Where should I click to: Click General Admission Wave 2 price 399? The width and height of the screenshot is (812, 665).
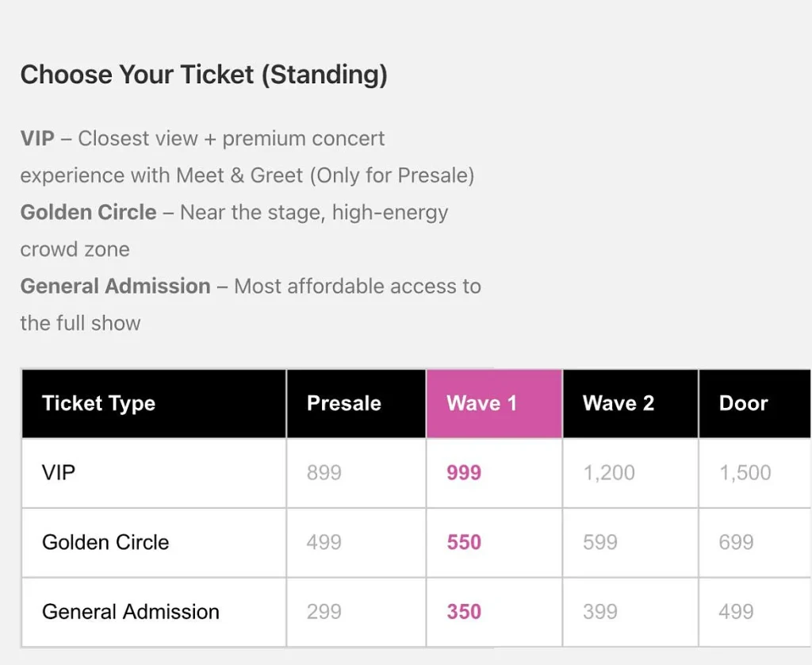pos(600,612)
